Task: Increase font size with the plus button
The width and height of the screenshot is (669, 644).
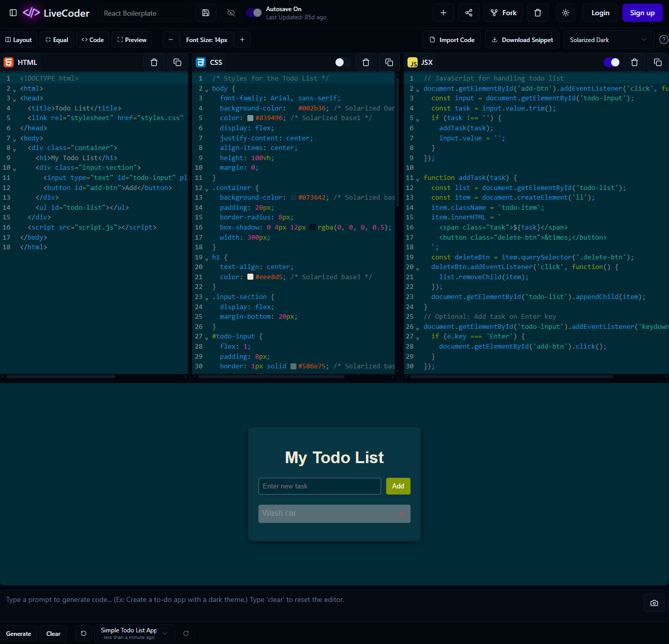Action: coord(242,40)
